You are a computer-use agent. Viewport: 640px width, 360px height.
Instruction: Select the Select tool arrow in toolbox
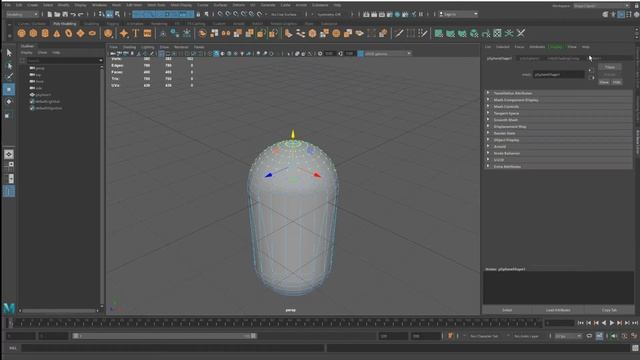coord(9,53)
